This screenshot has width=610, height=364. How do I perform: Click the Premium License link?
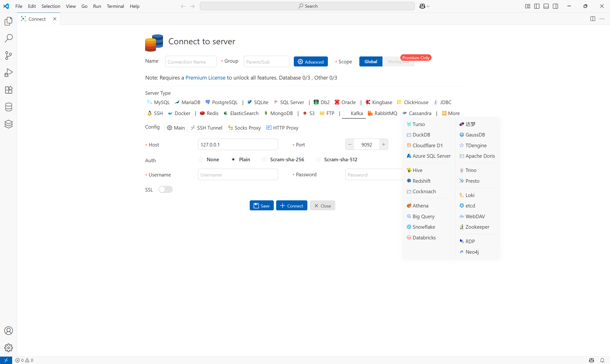point(205,78)
